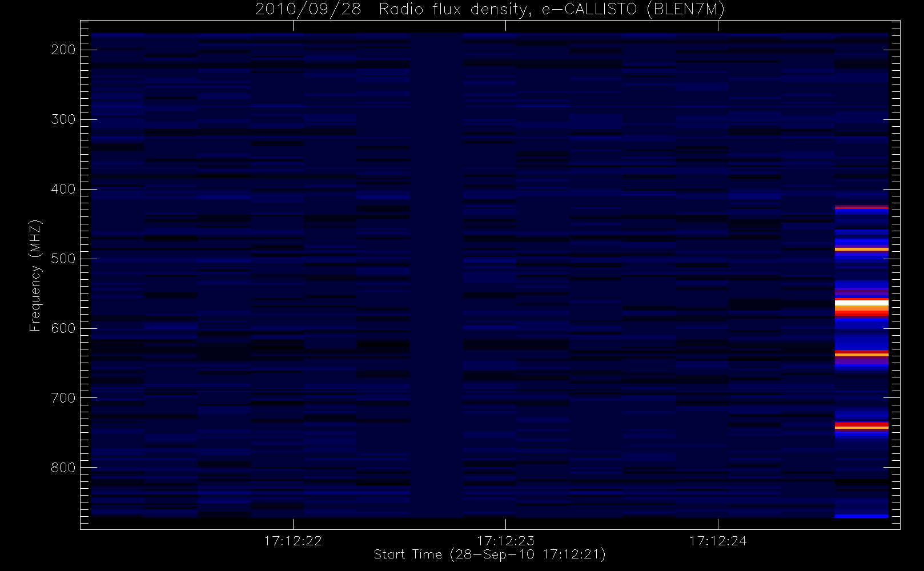Click the red-orange burst stripe near 640 MHz
924x571 pixels.
coord(862,354)
